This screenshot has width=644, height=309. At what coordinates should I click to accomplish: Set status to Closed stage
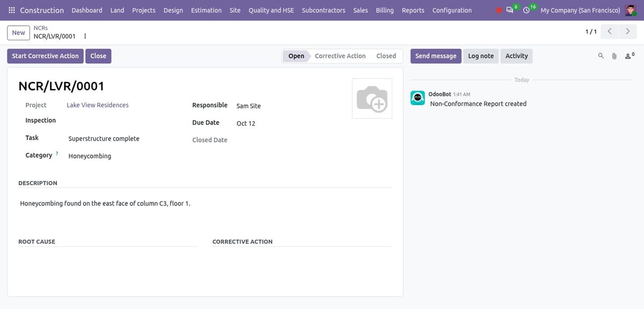[x=386, y=56]
